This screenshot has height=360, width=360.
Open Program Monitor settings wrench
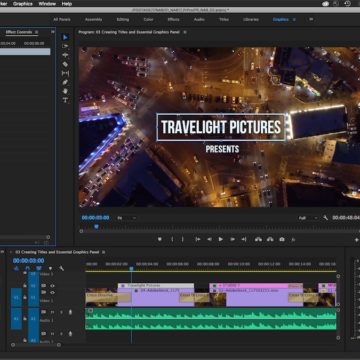(326, 218)
